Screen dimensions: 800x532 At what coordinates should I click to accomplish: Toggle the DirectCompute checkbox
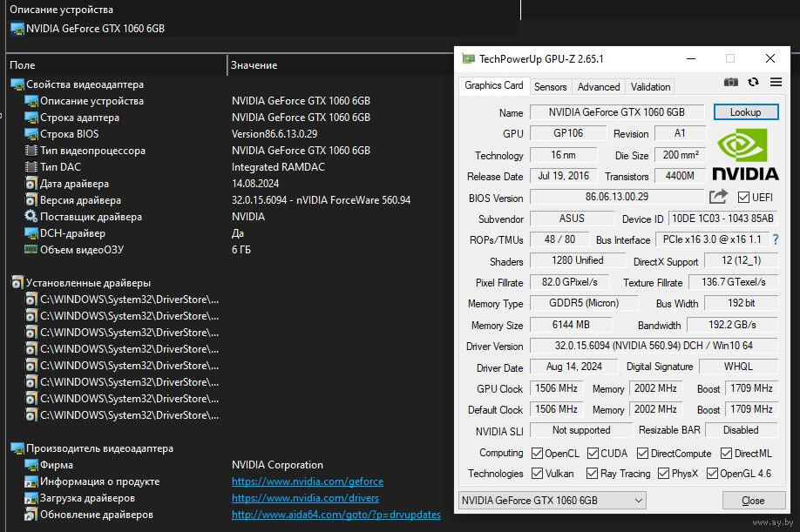pyautogui.click(x=642, y=453)
